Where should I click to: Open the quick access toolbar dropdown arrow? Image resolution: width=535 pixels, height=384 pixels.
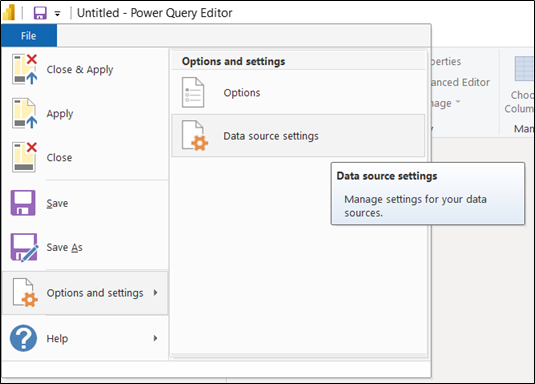click(x=57, y=14)
